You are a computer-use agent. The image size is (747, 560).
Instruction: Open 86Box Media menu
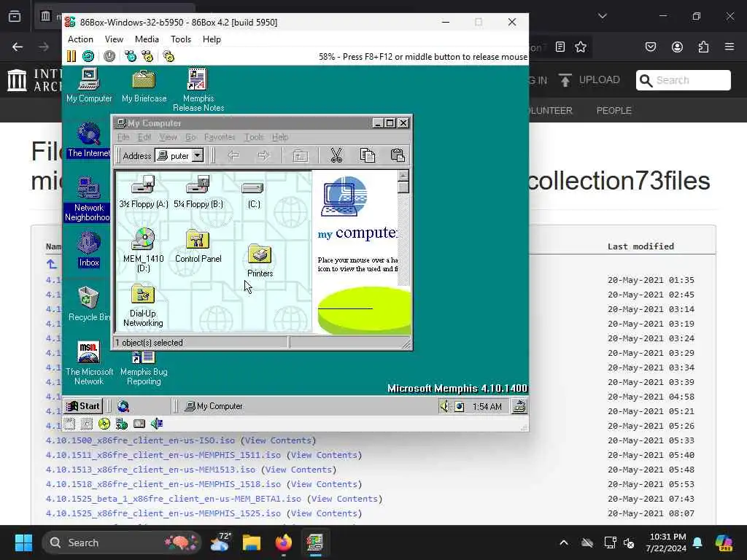(147, 39)
